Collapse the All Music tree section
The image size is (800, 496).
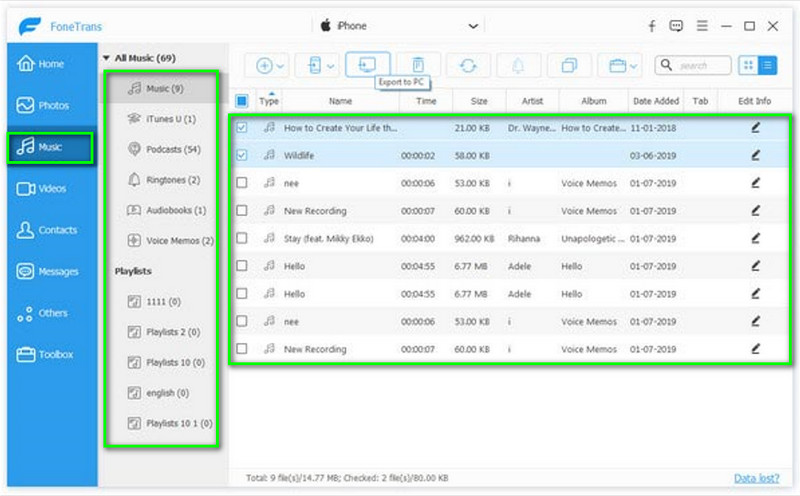click(107, 59)
